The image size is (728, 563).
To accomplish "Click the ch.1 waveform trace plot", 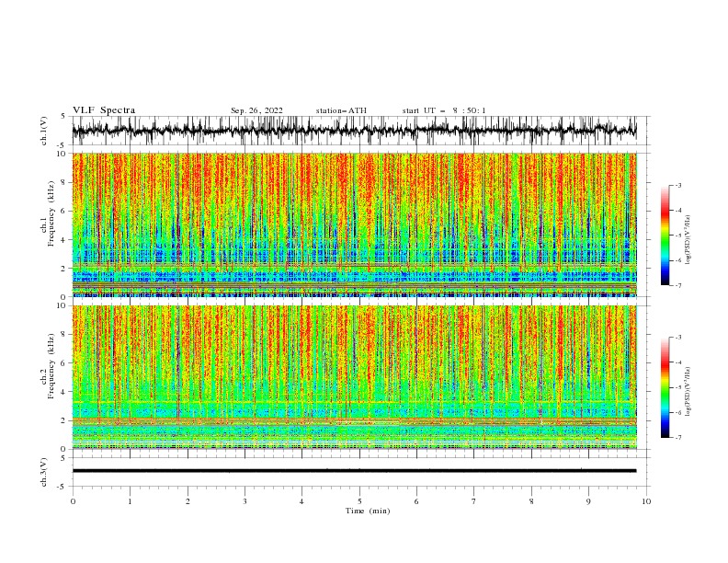I will coord(354,131).
